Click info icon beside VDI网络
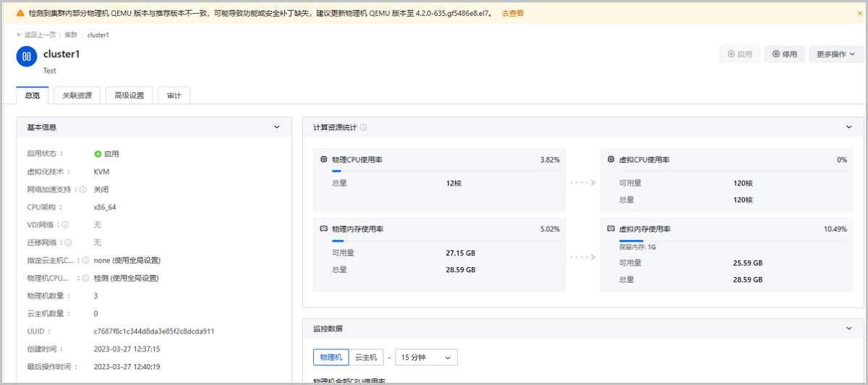This screenshot has width=868, height=385. (x=66, y=225)
